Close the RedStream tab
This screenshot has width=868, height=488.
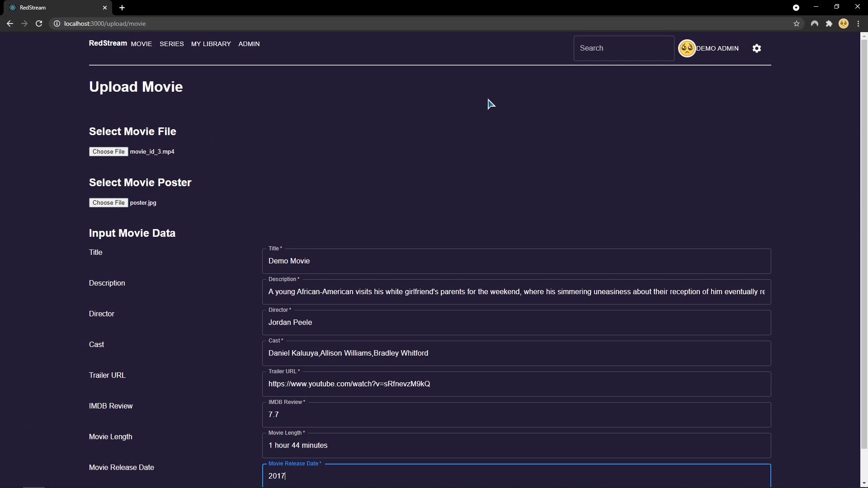[x=105, y=8]
